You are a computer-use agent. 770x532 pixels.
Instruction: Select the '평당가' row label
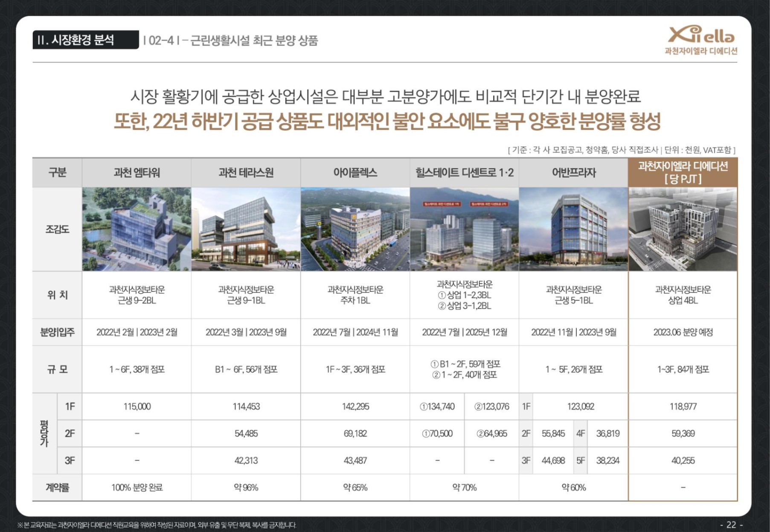44,433
